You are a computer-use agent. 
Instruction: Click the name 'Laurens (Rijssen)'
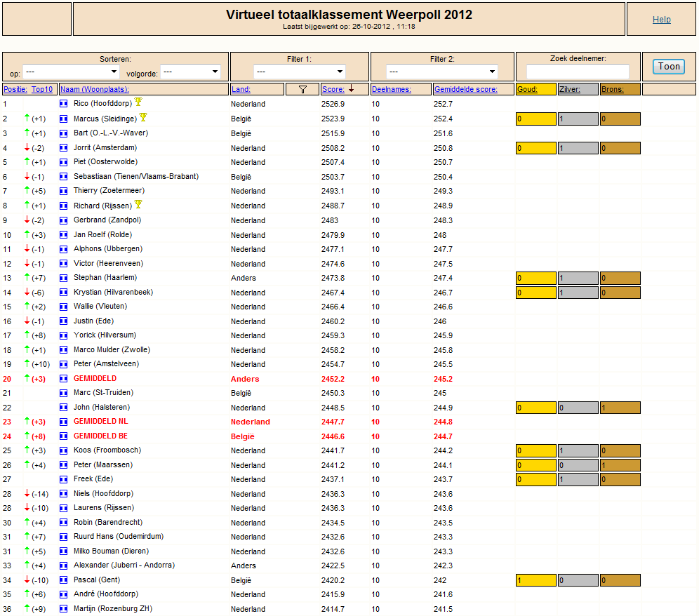103,508
